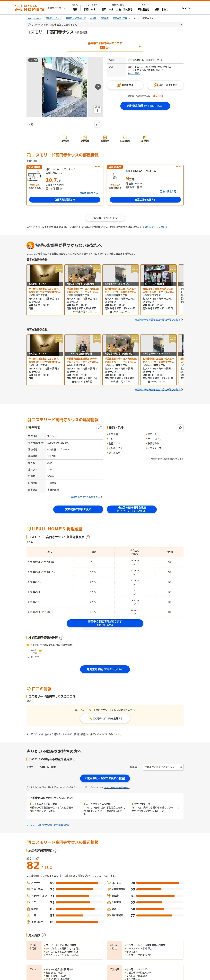Open help icon next to 杉並区周辺相場の推移
Screen dimensions: 210x980
tap(61, 638)
